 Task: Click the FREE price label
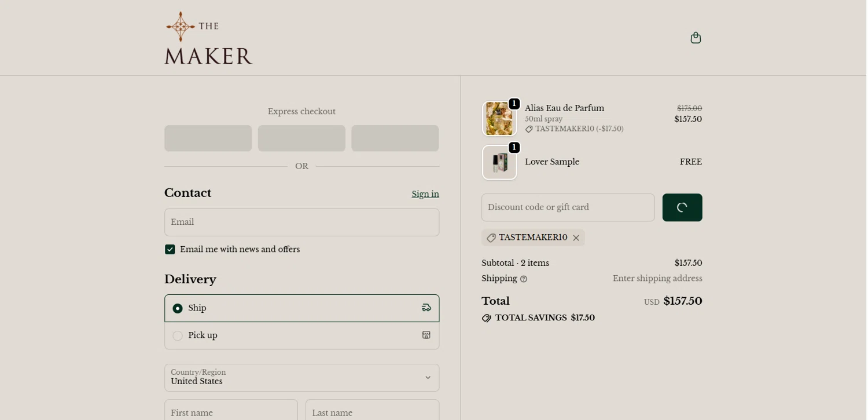pyautogui.click(x=691, y=162)
